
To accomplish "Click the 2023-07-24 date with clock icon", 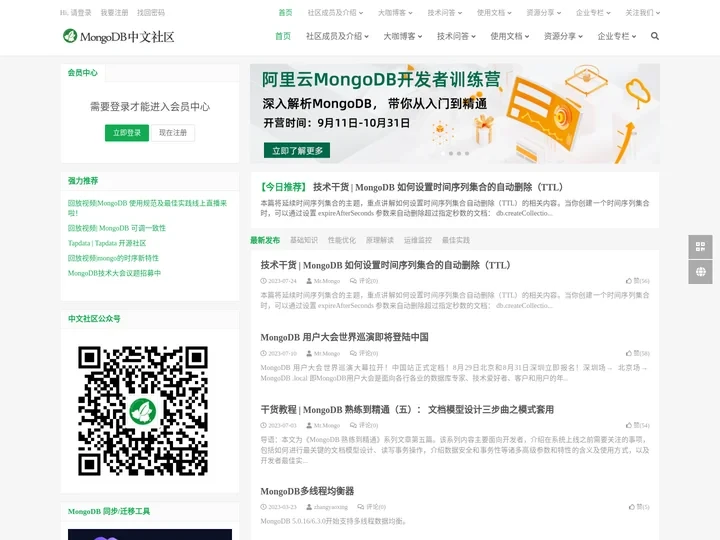I will pyautogui.click(x=279, y=281).
